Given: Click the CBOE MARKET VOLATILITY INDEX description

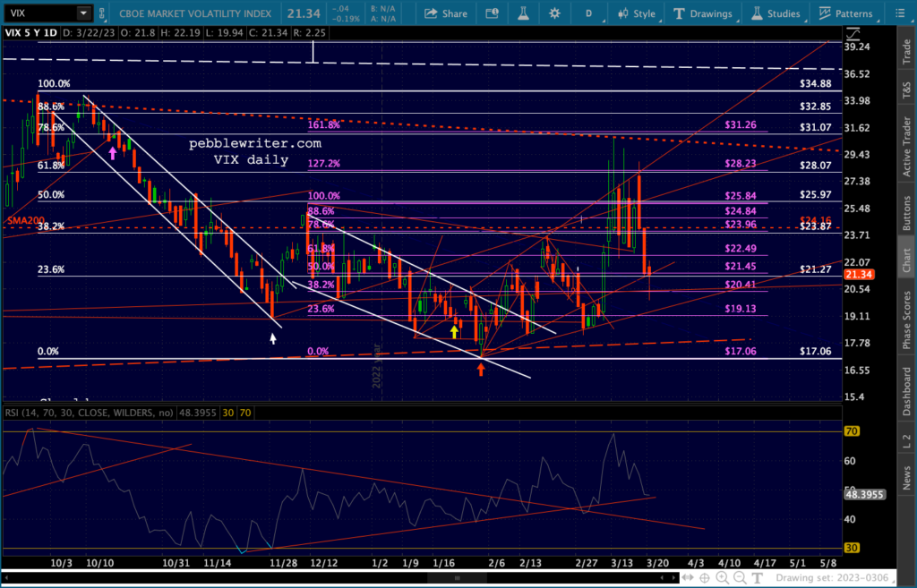Looking at the screenshot, I should pyautogui.click(x=195, y=13).
